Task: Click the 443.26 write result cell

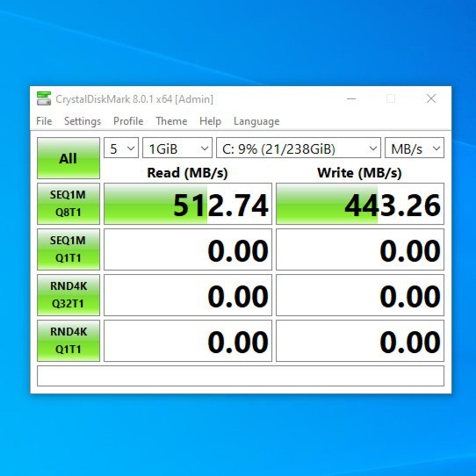Action: click(x=360, y=204)
